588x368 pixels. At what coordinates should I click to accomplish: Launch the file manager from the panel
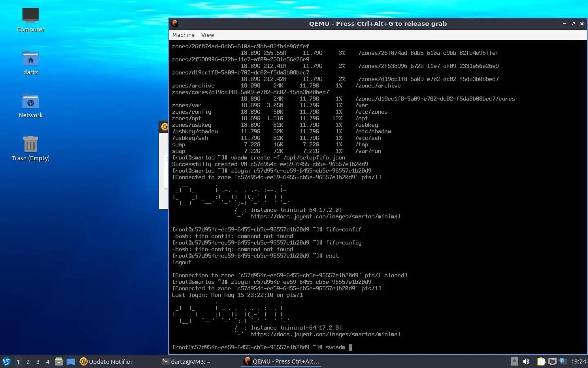[59, 361]
